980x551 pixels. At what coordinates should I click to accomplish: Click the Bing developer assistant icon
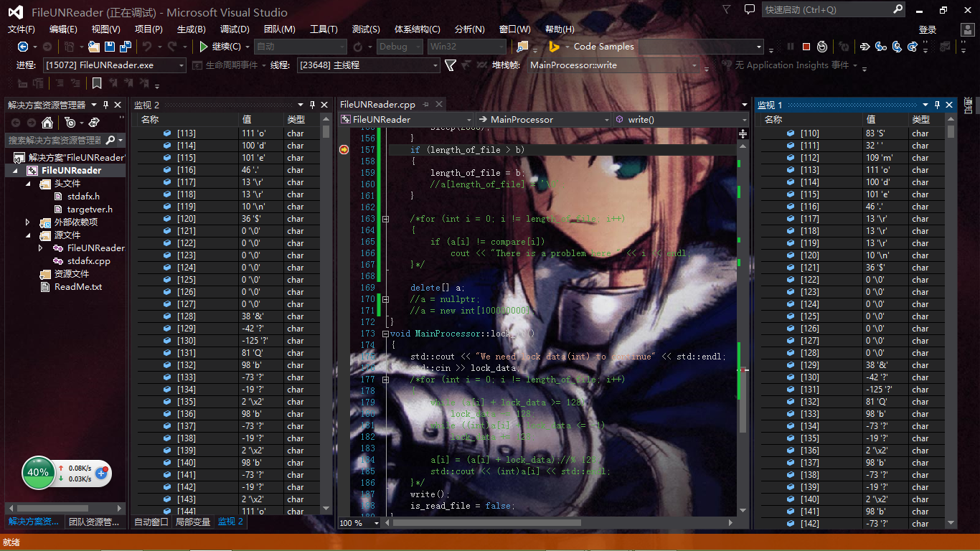click(x=554, y=47)
